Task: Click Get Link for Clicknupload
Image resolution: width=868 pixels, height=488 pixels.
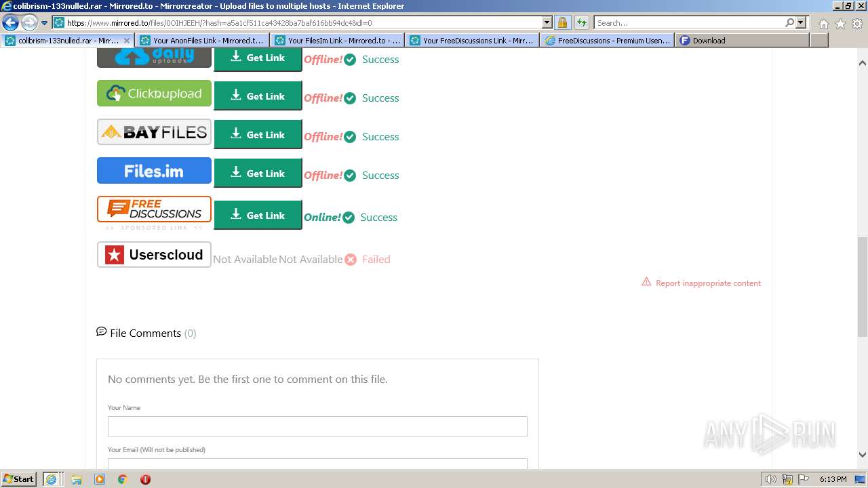Action: [x=258, y=96]
